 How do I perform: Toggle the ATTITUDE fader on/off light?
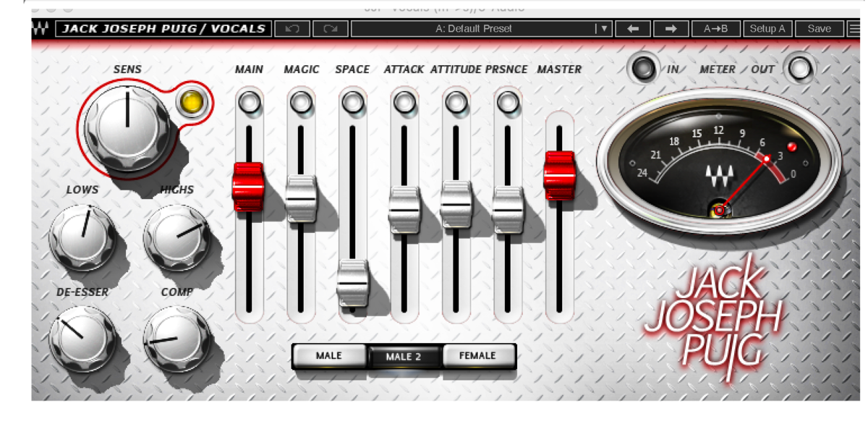[456, 103]
